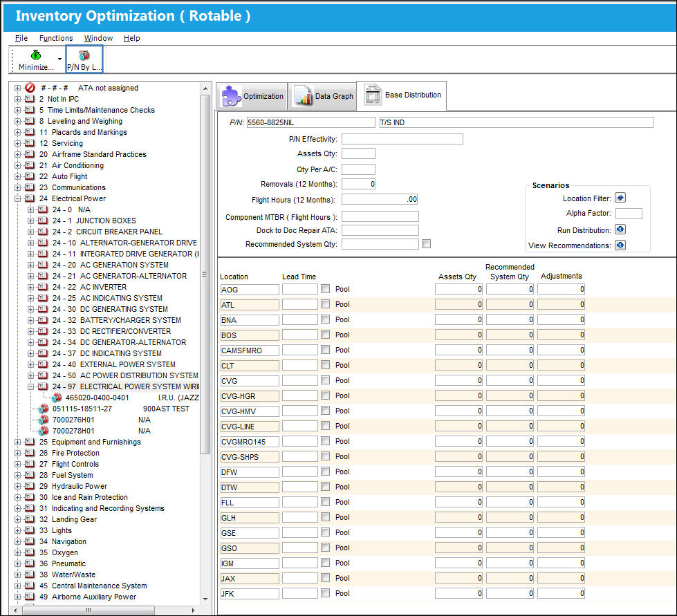Collapse the 24 Electrical Power tree node
The height and width of the screenshot is (616, 677).
point(18,198)
